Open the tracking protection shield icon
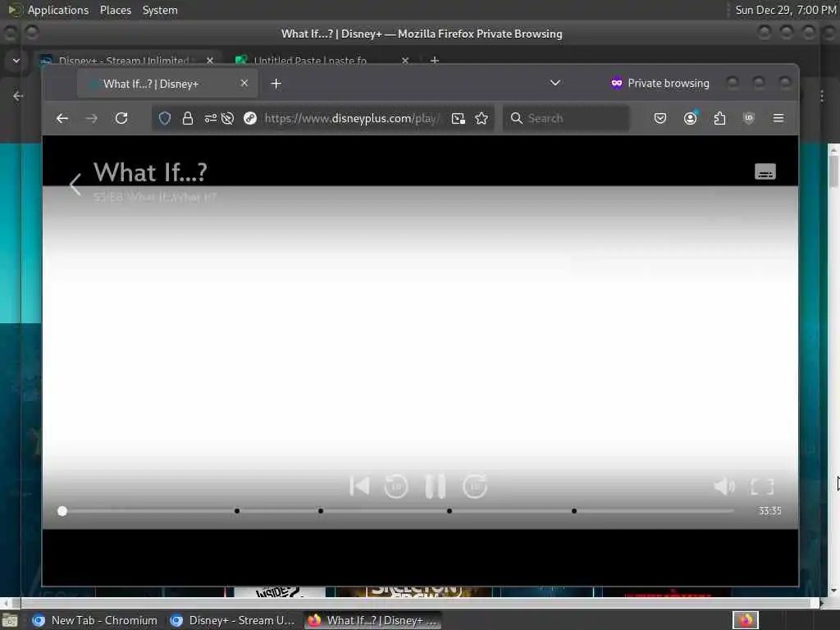Image resolution: width=840 pixels, height=630 pixels. click(x=164, y=118)
